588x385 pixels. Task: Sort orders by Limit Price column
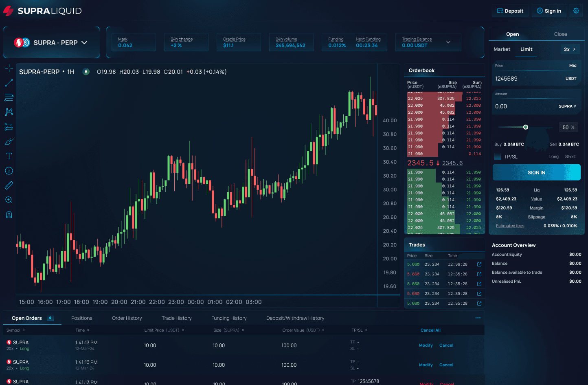(x=164, y=330)
